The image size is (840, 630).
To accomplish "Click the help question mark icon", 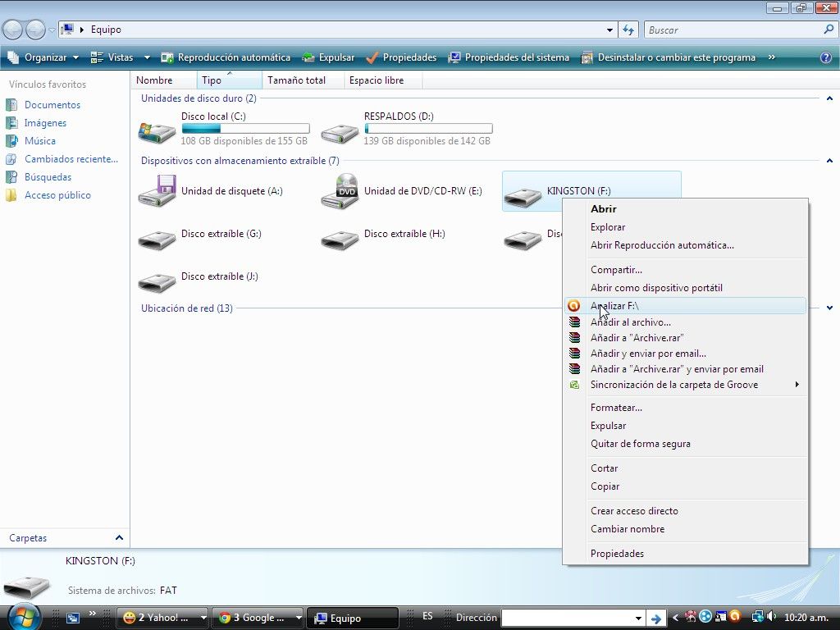I will [826, 57].
